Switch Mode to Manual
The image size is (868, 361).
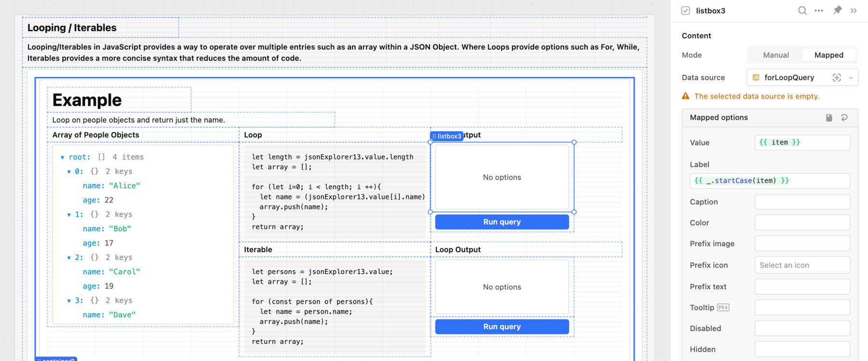[776, 55]
